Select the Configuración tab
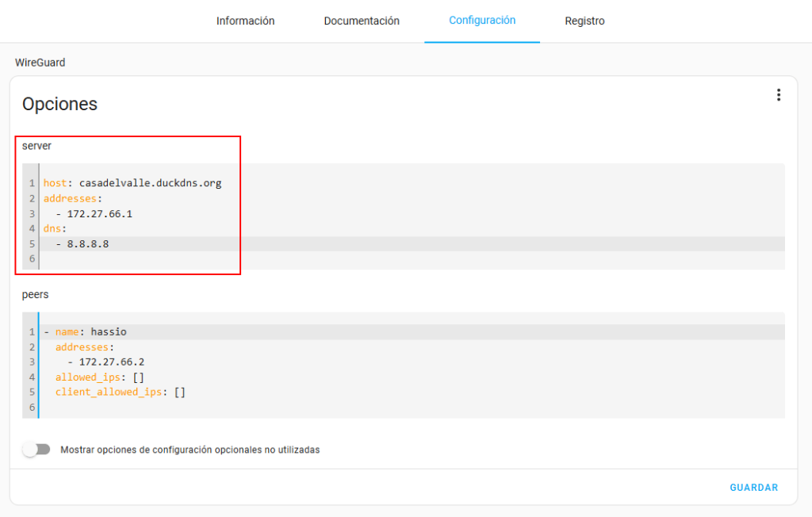The height and width of the screenshot is (517, 812). pyautogui.click(x=482, y=21)
